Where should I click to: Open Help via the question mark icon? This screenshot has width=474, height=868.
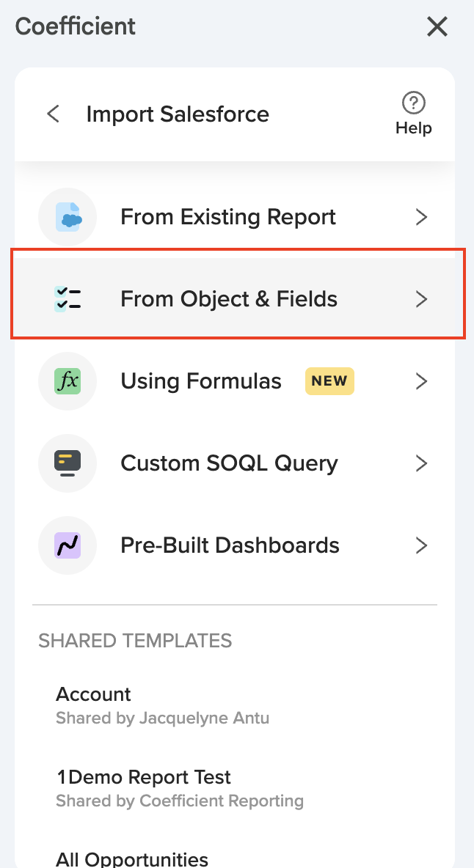pyautogui.click(x=414, y=103)
